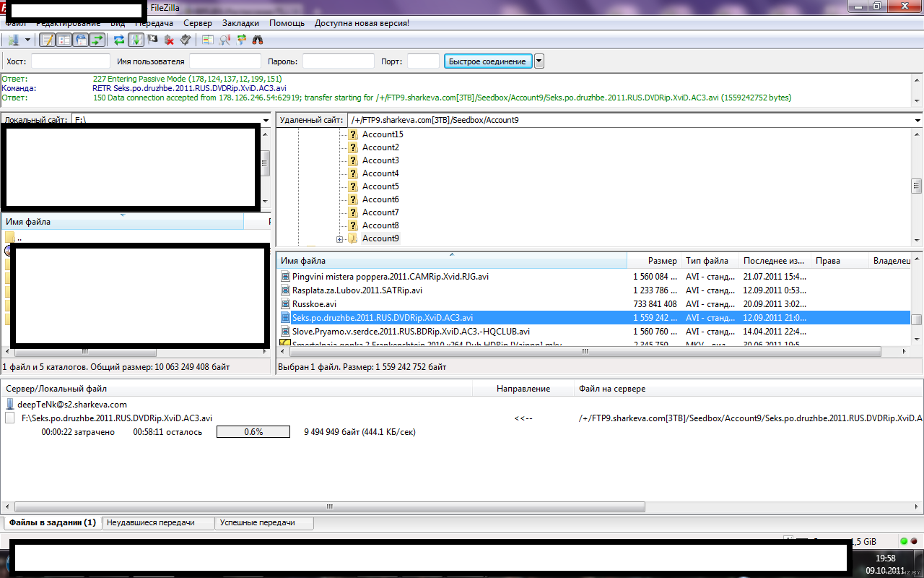Select the deepTeNk@s2.sharkeva.com queue server entry

[72, 405]
